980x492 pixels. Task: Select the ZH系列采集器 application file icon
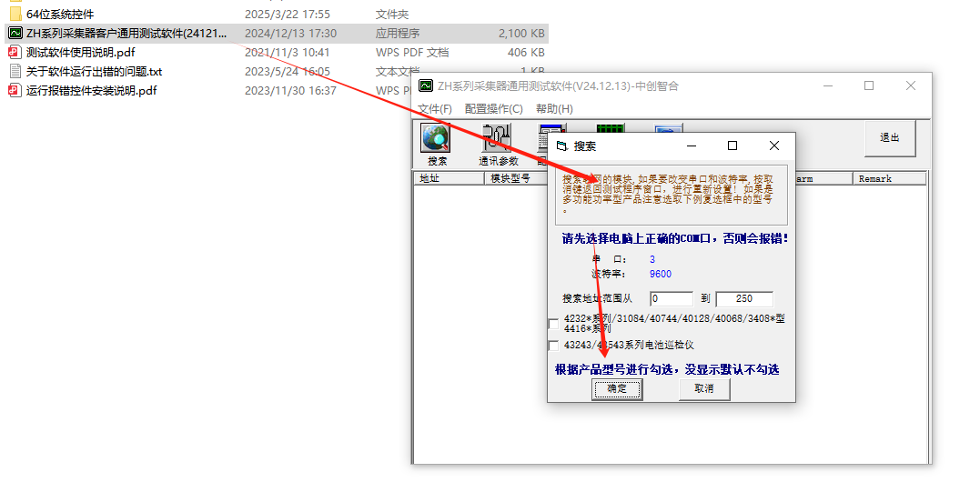tap(15, 34)
